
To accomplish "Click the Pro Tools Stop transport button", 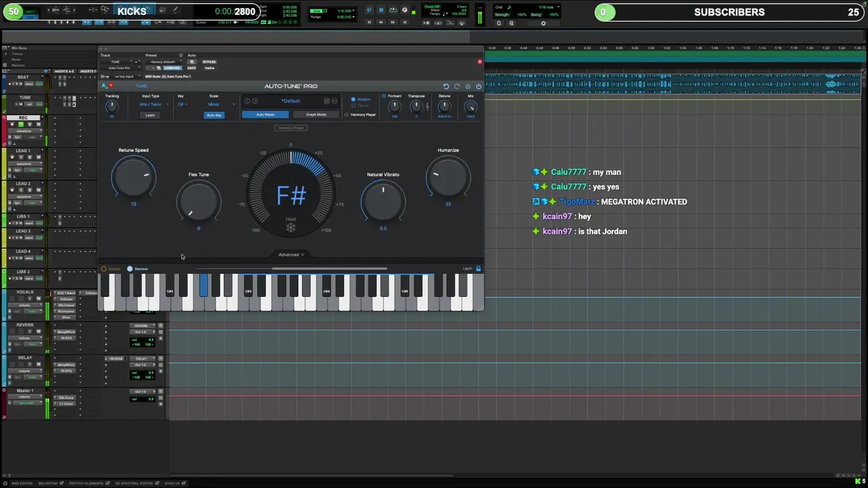I will coord(381,9).
